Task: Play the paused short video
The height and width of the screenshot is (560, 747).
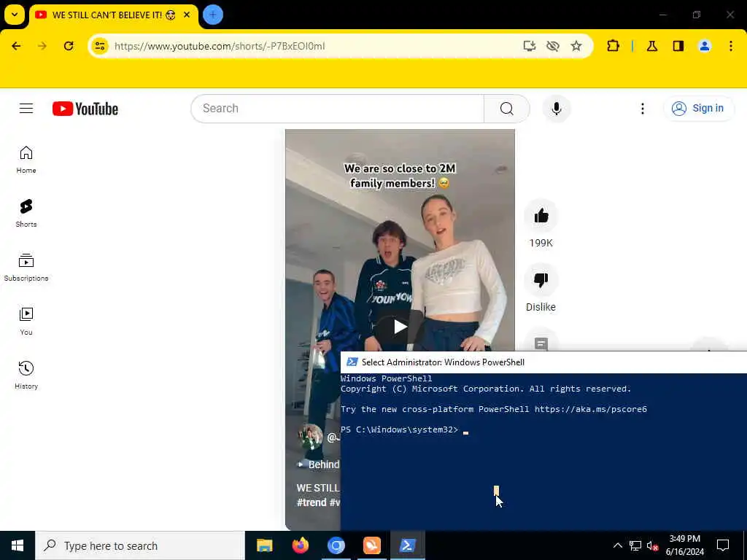Action: [x=400, y=327]
